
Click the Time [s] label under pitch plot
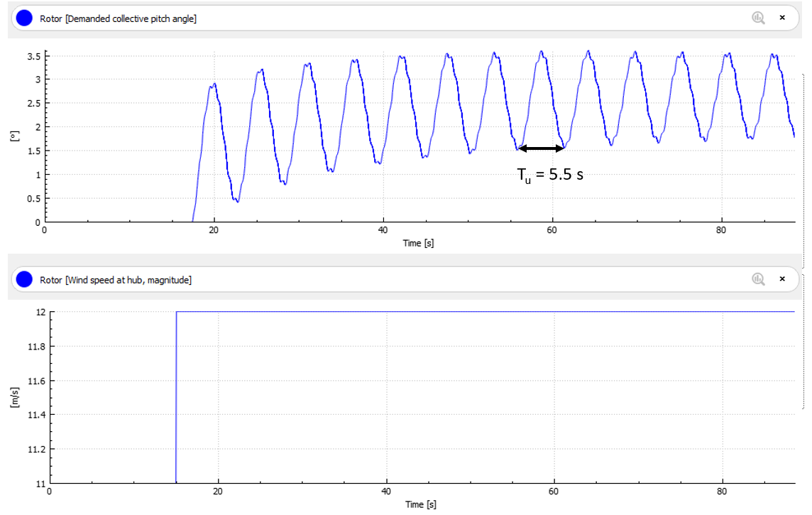[x=419, y=242]
